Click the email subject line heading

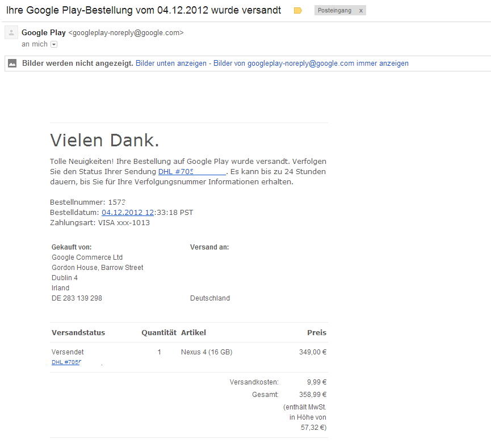(x=144, y=10)
